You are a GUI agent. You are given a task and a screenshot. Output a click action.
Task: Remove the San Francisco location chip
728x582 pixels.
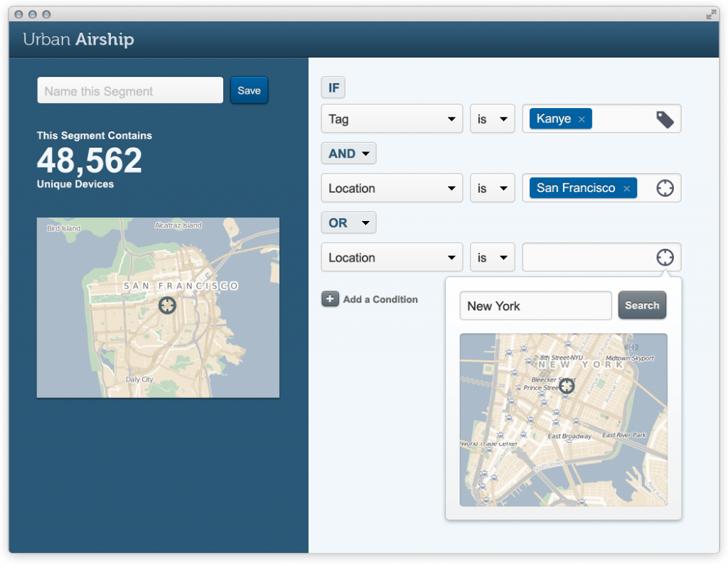coord(627,188)
